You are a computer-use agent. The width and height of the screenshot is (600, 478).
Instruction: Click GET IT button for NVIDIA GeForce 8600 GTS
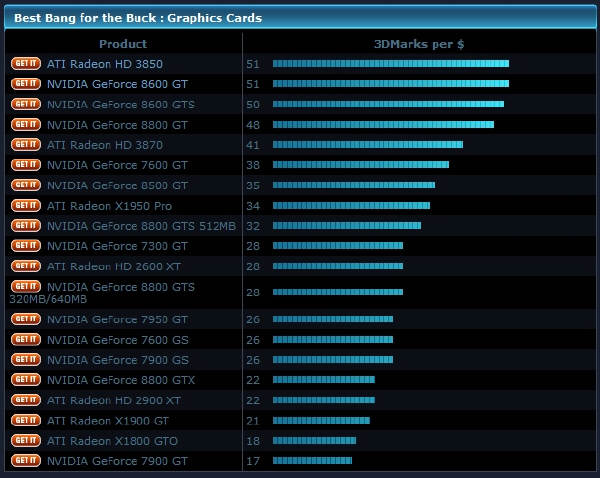click(x=26, y=104)
